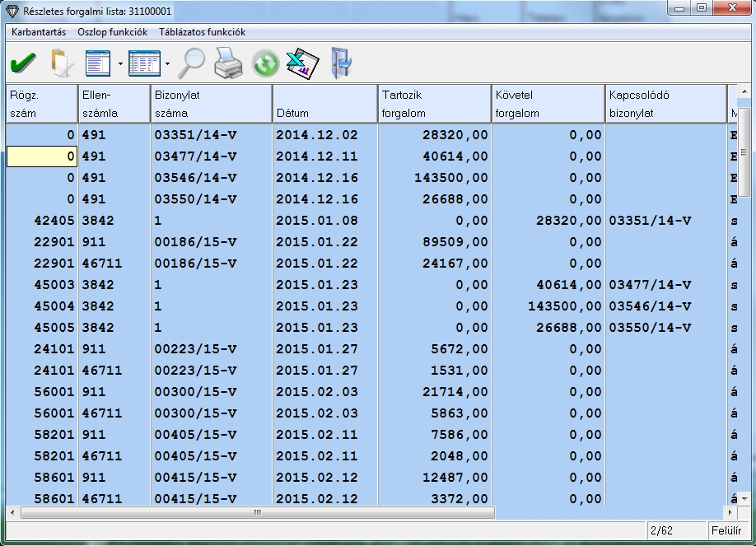
Task: Click the clipboard paste icon
Action: tap(60, 63)
